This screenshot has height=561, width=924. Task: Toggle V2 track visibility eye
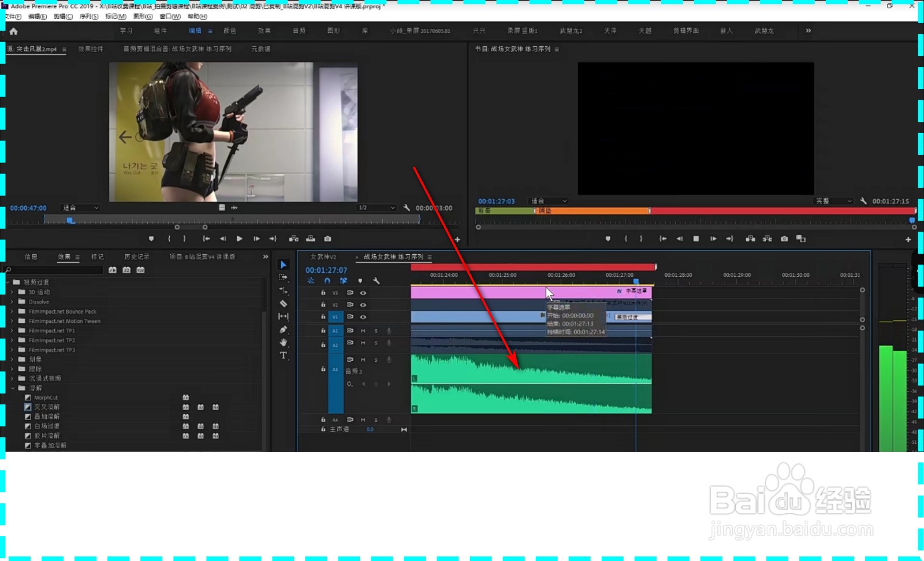coord(363,305)
